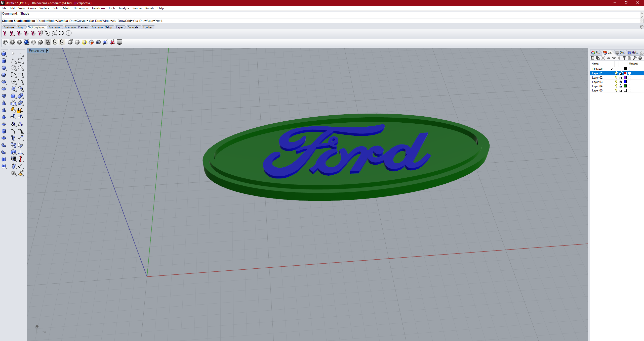Viewport: 644px width, 341px height.
Task: Select the Box solid tool
Action: (4, 54)
